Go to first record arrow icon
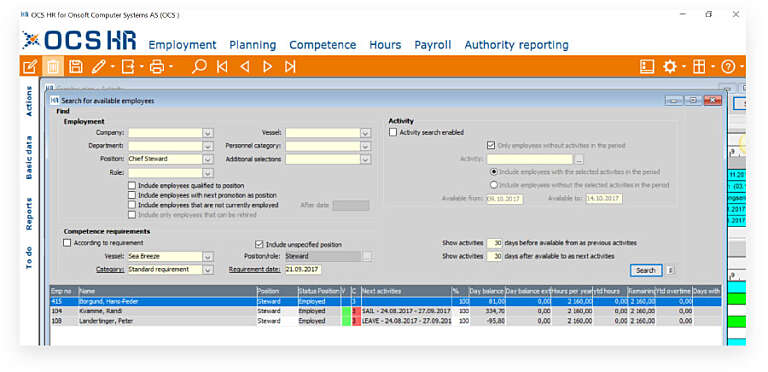The height and width of the screenshot is (372, 768). [x=222, y=67]
